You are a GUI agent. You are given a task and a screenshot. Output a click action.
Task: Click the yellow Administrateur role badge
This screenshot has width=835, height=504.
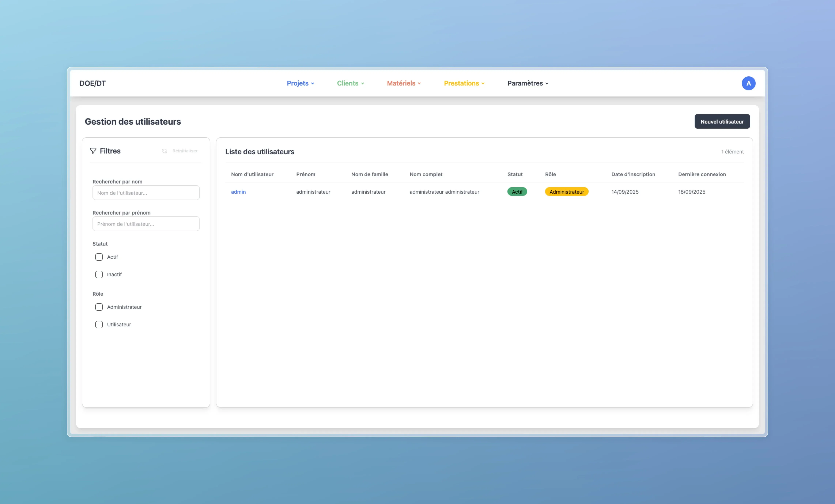(566, 192)
